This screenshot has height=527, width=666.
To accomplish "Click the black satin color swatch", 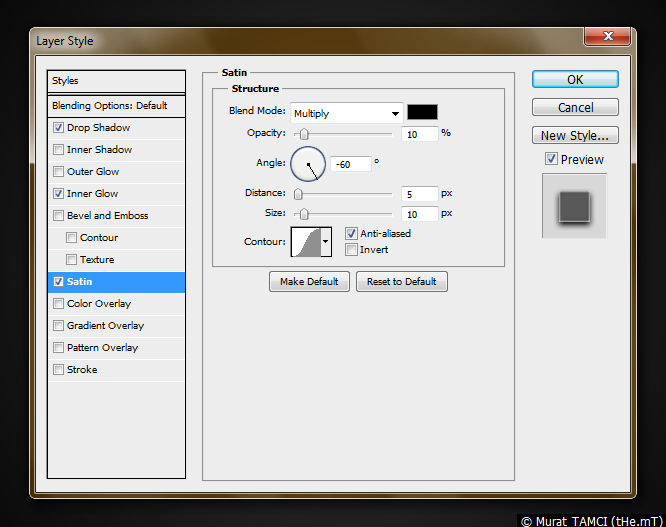I will pyautogui.click(x=422, y=112).
